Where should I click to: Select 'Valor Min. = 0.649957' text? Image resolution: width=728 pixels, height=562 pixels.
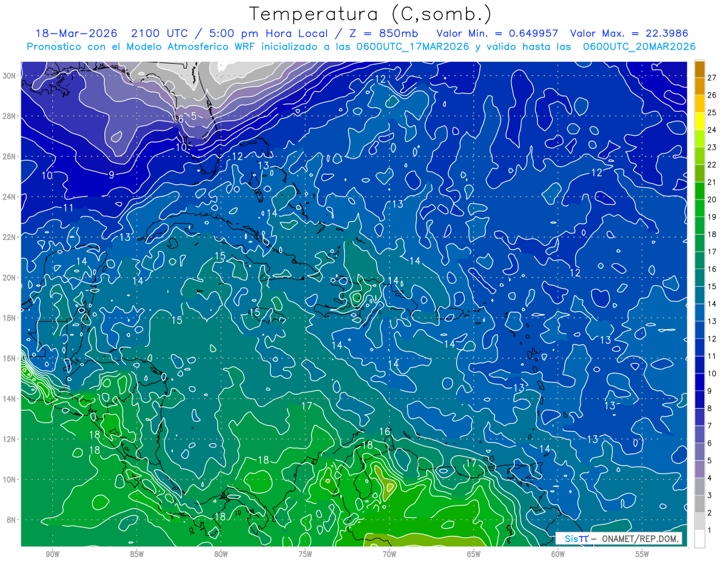497,33
